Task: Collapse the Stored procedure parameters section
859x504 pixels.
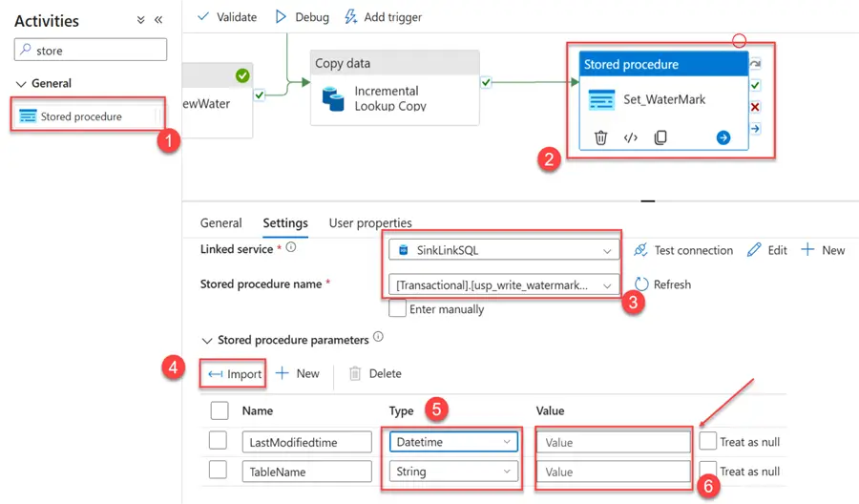Action: click(207, 340)
